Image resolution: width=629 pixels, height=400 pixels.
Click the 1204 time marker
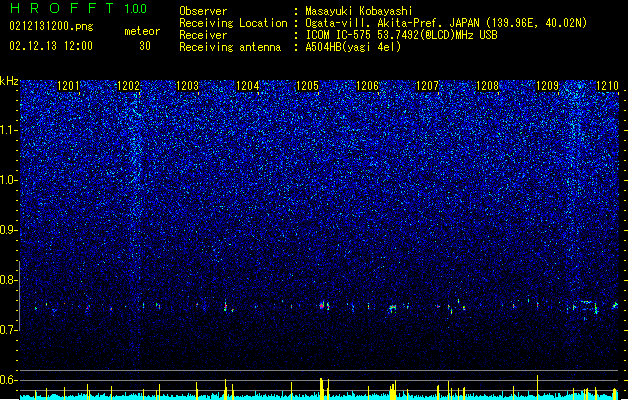point(248,85)
